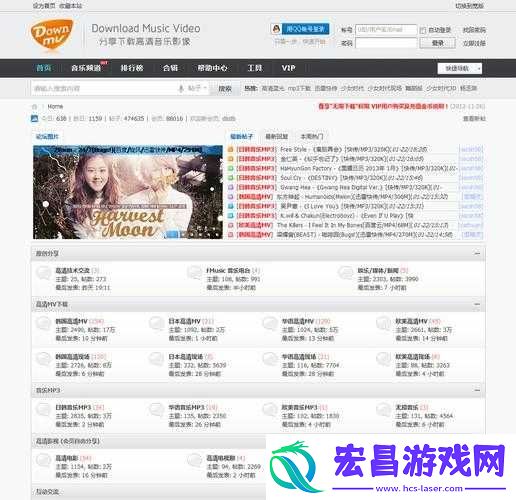Screen dimensions: 516x500
Task: Open the HaHyunGon Factory thread
Action: 369,168
